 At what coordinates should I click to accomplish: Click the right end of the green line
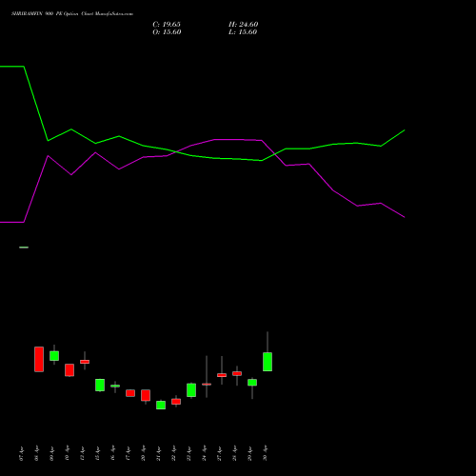(405, 130)
